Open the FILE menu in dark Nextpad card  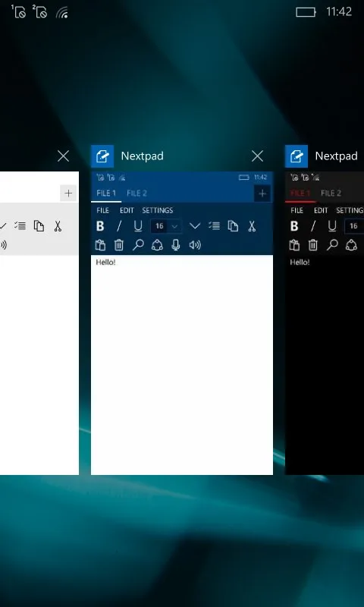[297, 210]
